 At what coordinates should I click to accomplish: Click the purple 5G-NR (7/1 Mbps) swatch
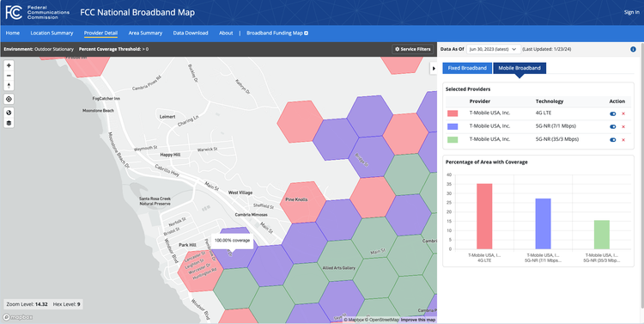pos(453,126)
